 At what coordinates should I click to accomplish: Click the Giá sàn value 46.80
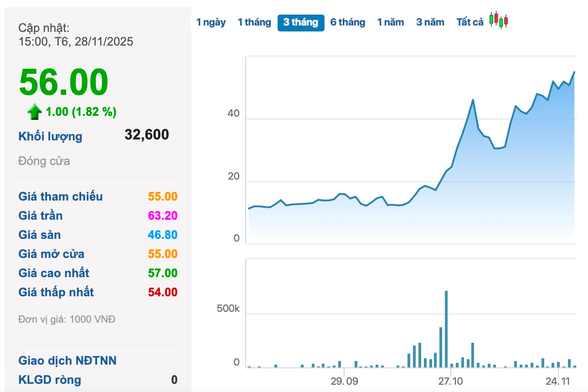(162, 235)
